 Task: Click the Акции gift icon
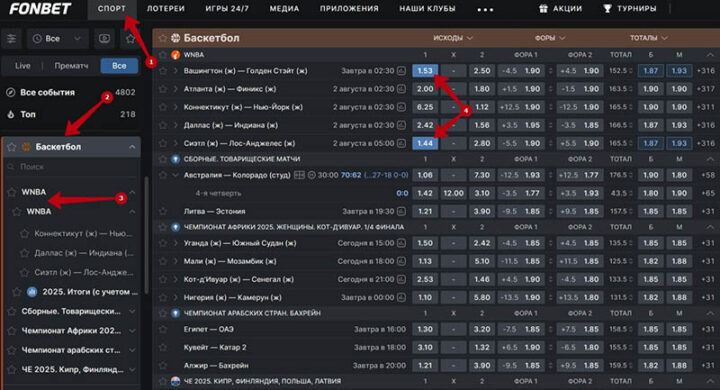pyautogui.click(x=543, y=8)
